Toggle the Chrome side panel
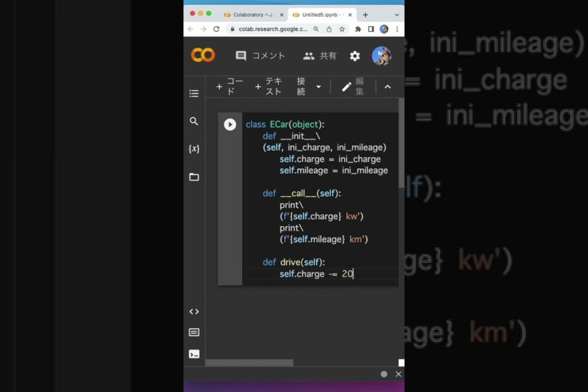Viewport: 588px width, 392px height. tap(371, 29)
